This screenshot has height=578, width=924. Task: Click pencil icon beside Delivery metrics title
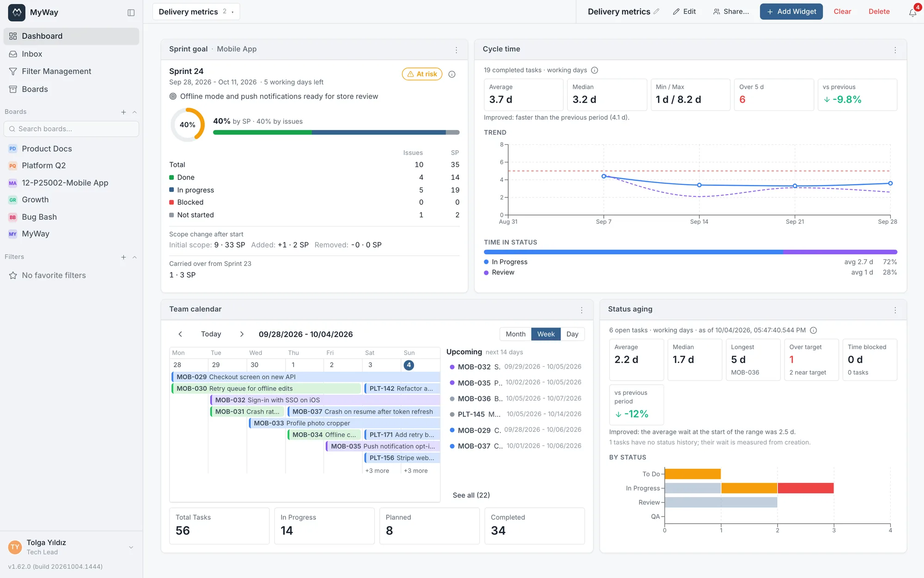(x=656, y=12)
